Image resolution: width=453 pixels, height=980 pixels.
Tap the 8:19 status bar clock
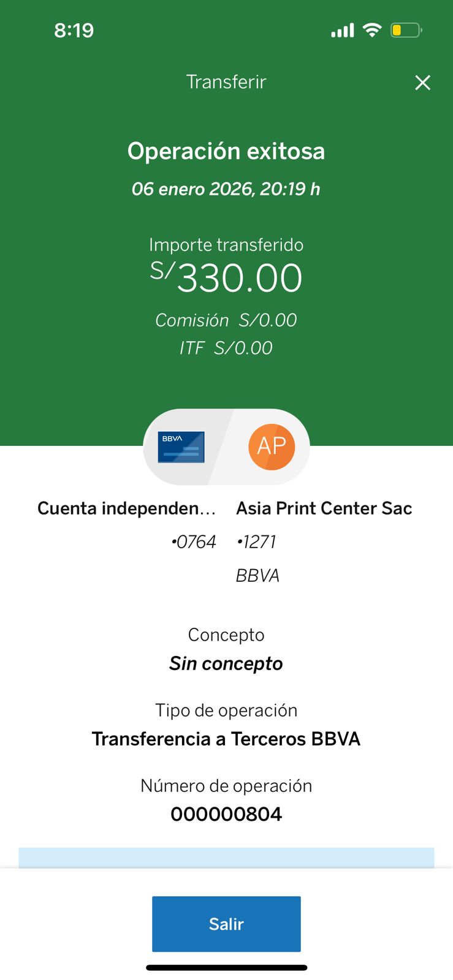click(74, 31)
